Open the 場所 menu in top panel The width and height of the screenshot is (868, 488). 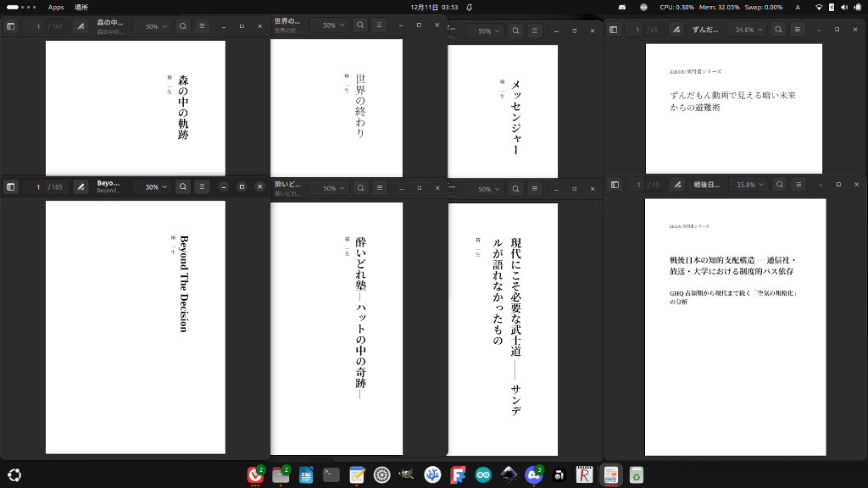click(81, 7)
